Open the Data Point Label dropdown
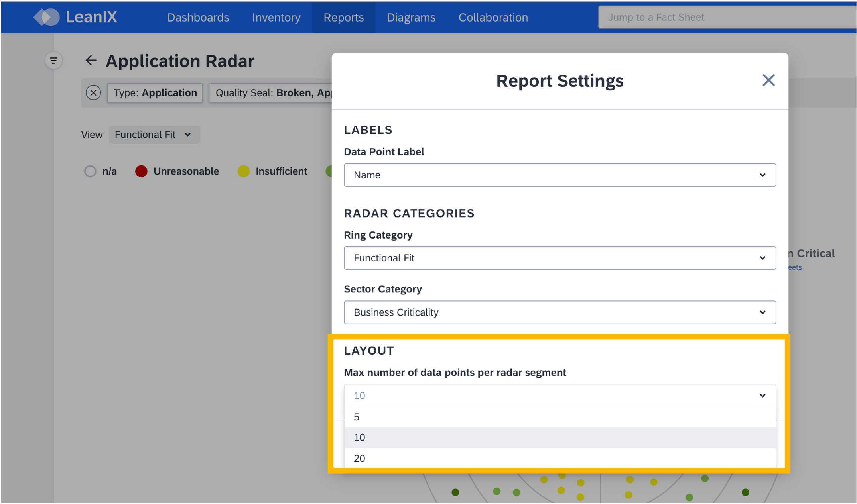857x504 pixels. tap(560, 175)
